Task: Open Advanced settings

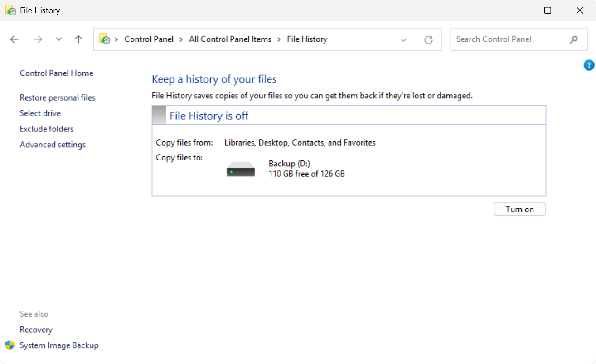Action: click(53, 145)
